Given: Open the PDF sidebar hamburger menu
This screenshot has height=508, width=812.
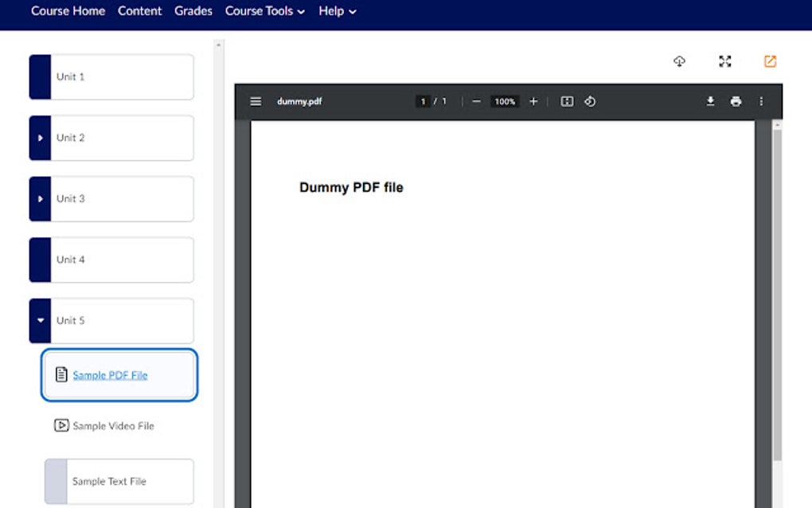Looking at the screenshot, I should tap(255, 101).
